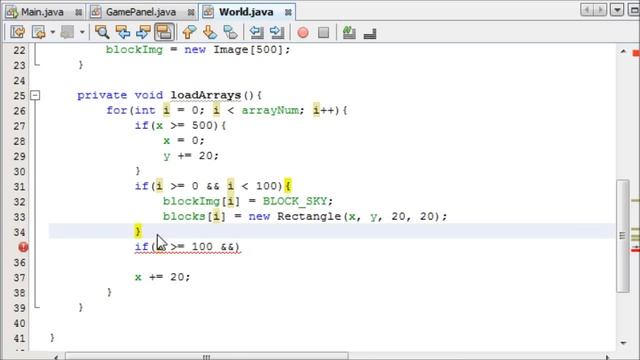The width and height of the screenshot is (640, 360).
Task: Click 'Image[500]' on line 22
Action: click(x=248, y=50)
